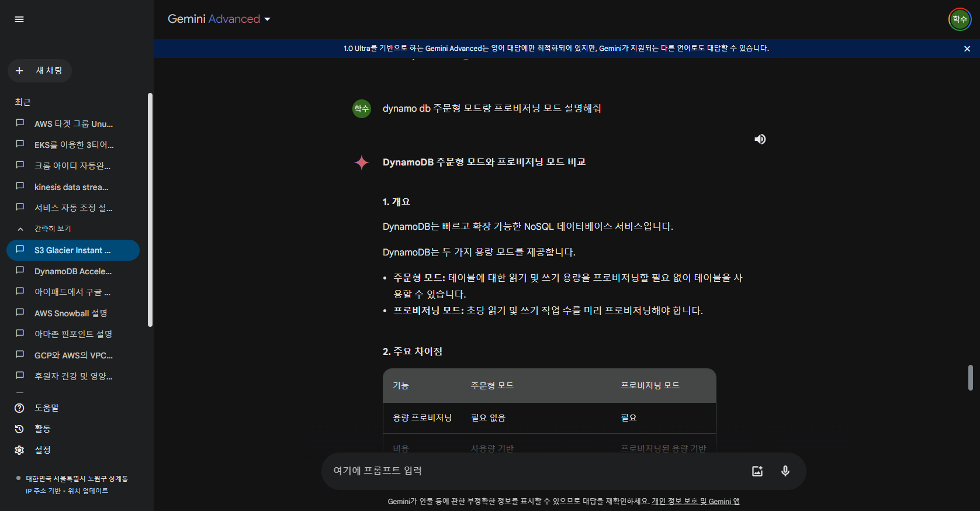This screenshot has width=980, height=511.
Task: Open the 'DynamoDB Accele...' chat
Action: (x=73, y=271)
